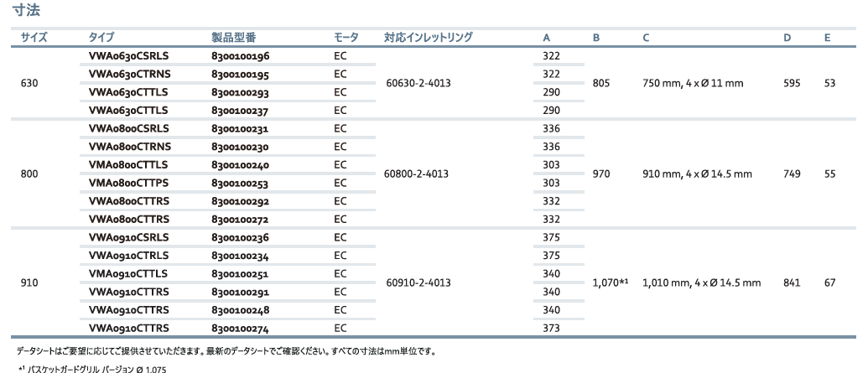Click the E value 55
This screenshot has width=868, height=373.
tap(829, 174)
